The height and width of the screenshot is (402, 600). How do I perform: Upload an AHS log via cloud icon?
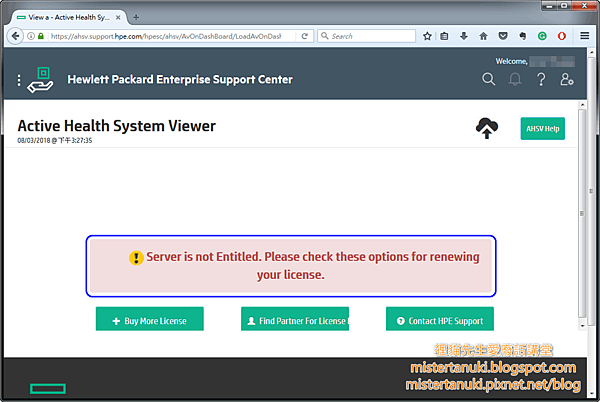click(487, 128)
